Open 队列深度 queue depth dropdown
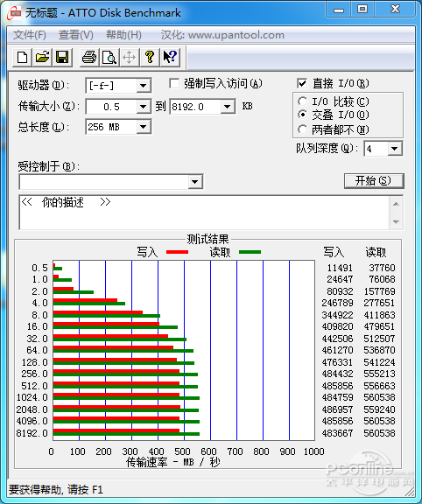Screen dimensions: 422x504 [x=395, y=149]
